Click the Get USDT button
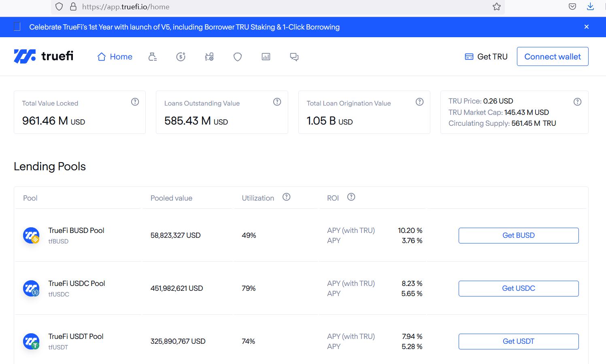The width and height of the screenshot is (606, 364). point(519,341)
